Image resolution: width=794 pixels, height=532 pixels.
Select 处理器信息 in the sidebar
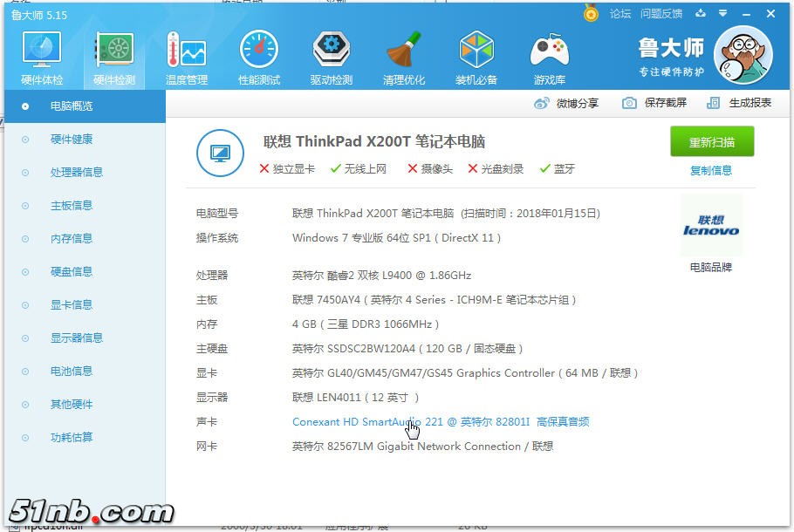click(77, 173)
